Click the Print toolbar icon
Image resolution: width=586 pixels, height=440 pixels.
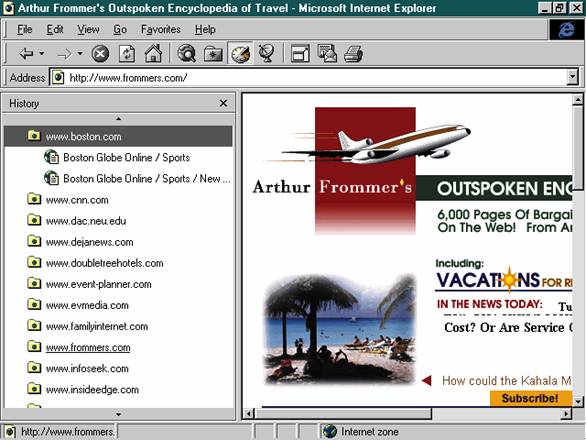point(353,53)
